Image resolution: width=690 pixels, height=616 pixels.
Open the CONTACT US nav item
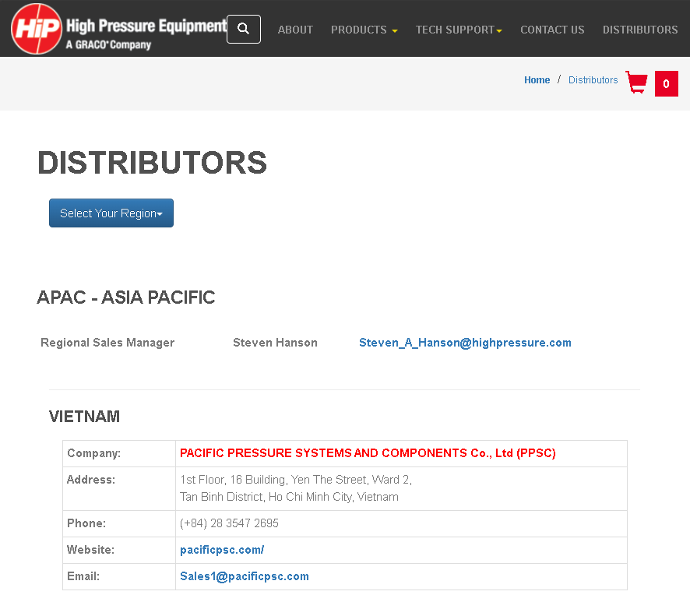[552, 30]
